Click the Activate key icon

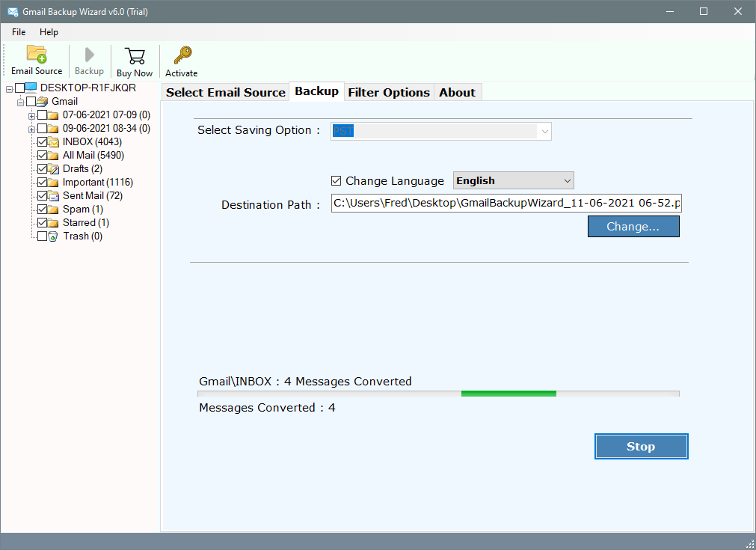click(182, 55)
